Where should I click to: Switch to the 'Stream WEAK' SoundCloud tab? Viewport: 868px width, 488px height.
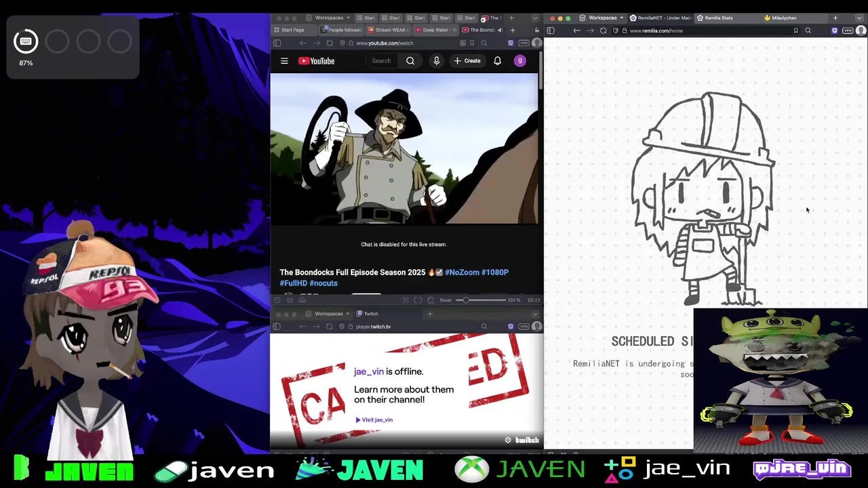point(389,30)
